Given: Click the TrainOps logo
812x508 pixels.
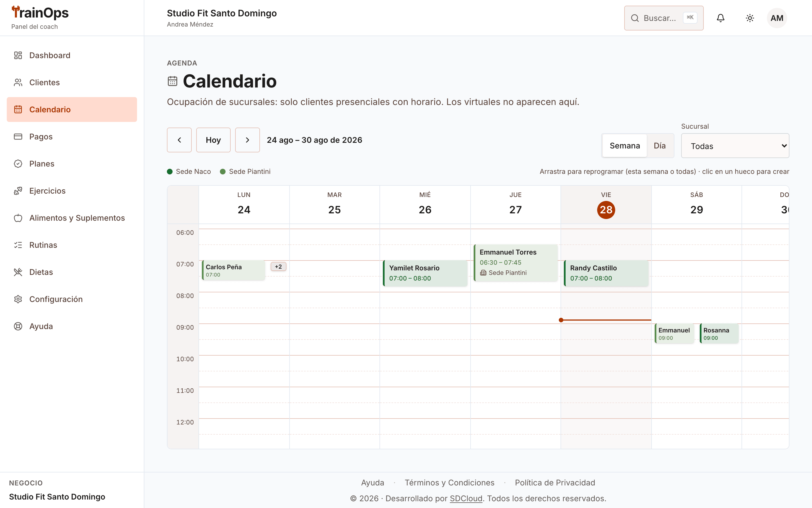Looking at the screenshot, I should click(x=40, y=13).
